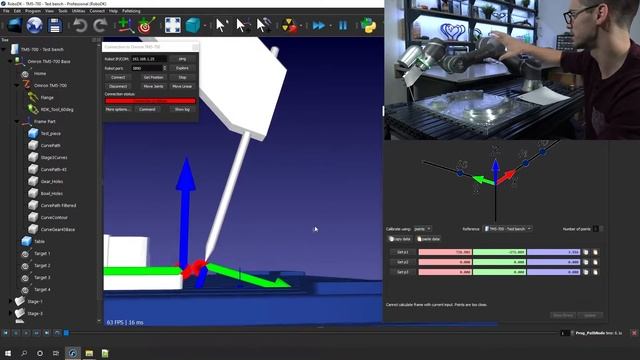Add a reference frame

coord(125,26)
